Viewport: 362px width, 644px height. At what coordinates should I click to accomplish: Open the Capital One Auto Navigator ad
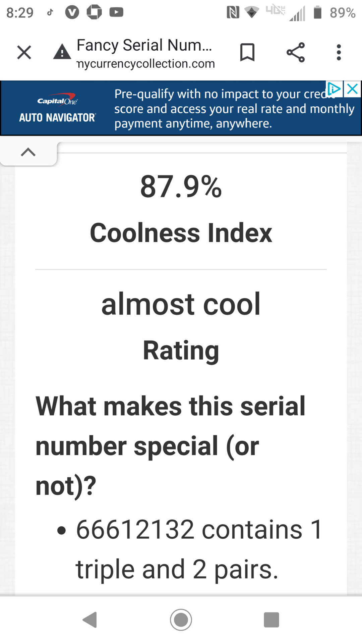(x=181, y=108)
